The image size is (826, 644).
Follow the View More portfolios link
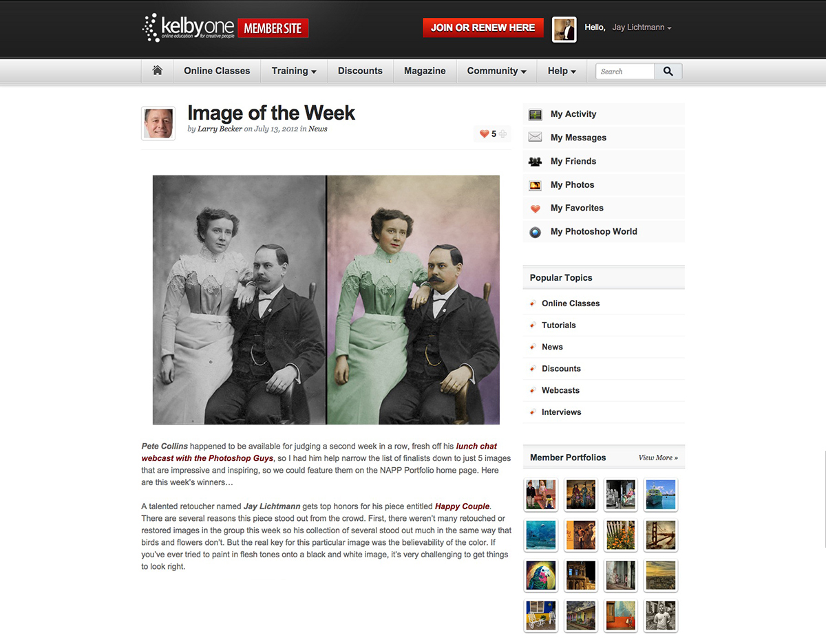[658, 458]
